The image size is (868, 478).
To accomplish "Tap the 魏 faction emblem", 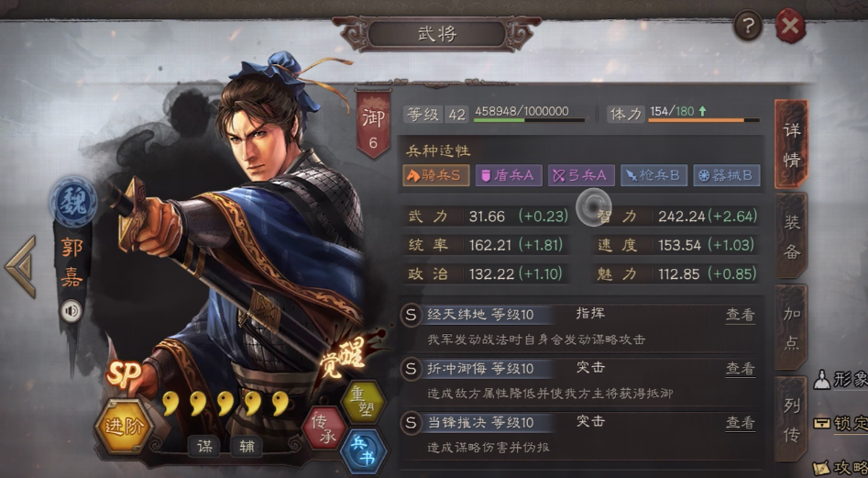I will [x=74, y=202].
